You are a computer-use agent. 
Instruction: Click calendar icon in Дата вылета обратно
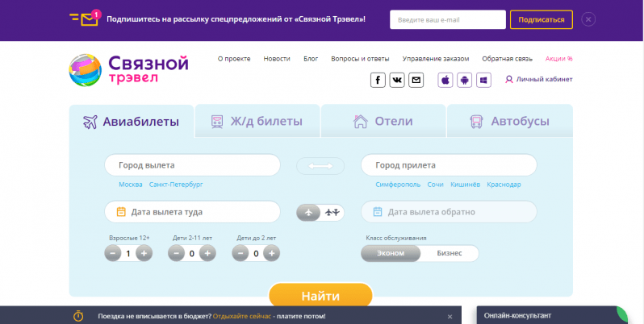point(378,212)
